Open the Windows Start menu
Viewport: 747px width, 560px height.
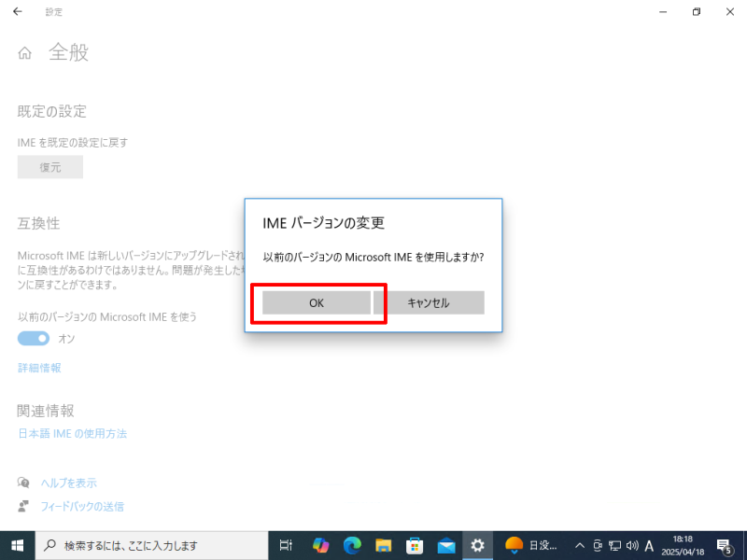coord(17,545)
